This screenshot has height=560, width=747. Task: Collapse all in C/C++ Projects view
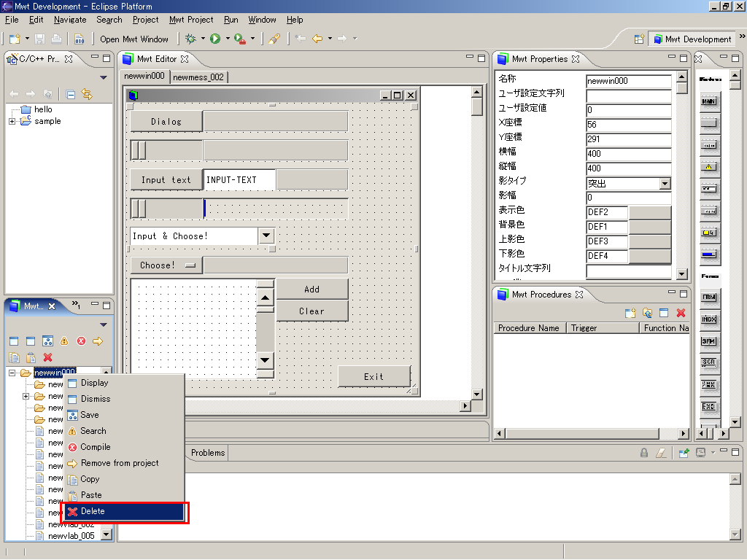71,94
